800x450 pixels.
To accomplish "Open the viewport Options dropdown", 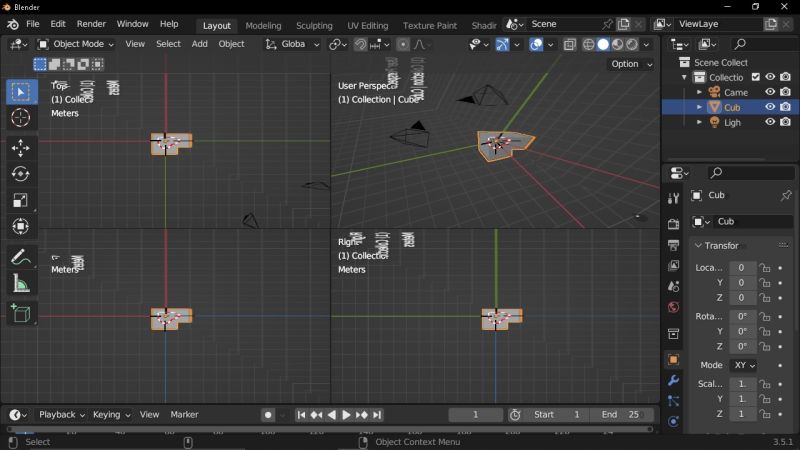I will tap(631, 64).
